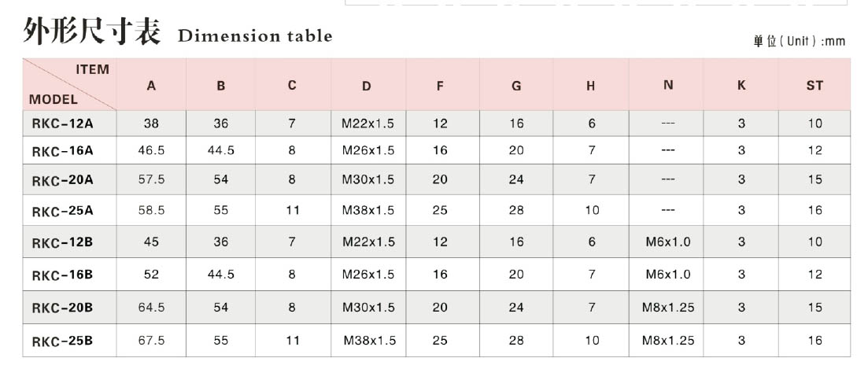Image resolution: width=868 pixels, height=369 pixels.
Task: Click the N column header
Action: click(668, 85)
